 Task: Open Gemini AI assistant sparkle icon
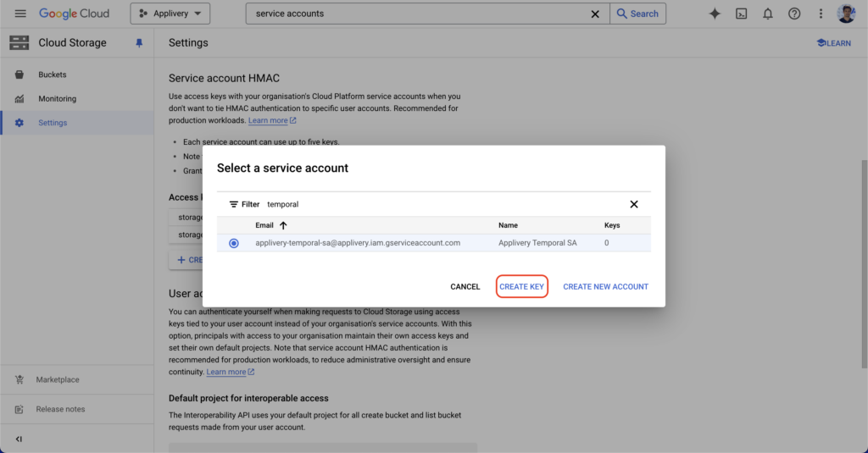[x=715, y=14]
